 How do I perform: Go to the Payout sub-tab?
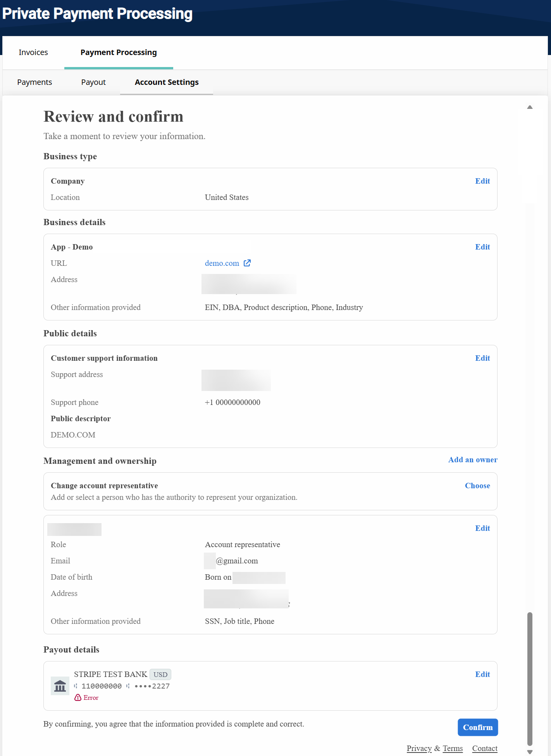coord(93,82)
